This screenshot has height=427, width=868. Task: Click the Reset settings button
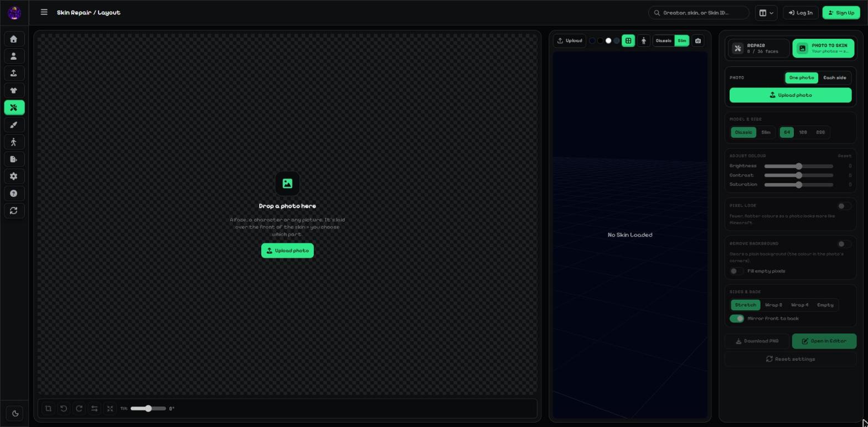tap(790, 360)
